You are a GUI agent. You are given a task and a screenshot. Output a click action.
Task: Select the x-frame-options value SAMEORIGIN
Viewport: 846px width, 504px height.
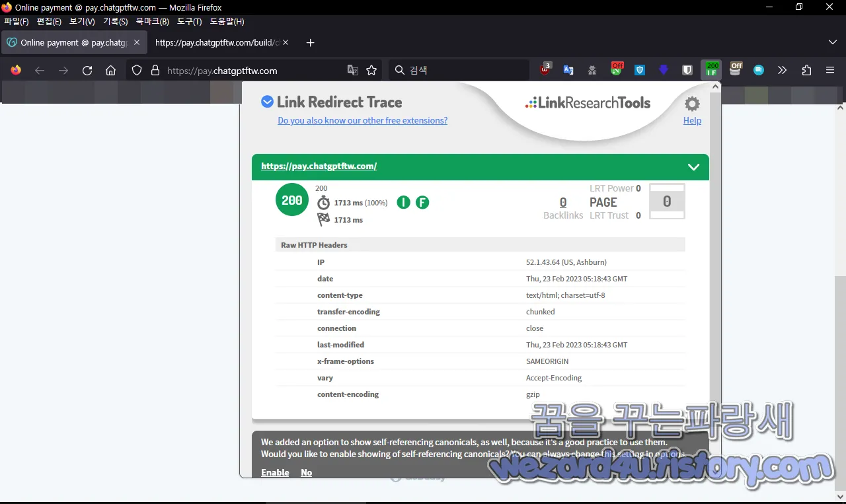(x=547, y=361)
